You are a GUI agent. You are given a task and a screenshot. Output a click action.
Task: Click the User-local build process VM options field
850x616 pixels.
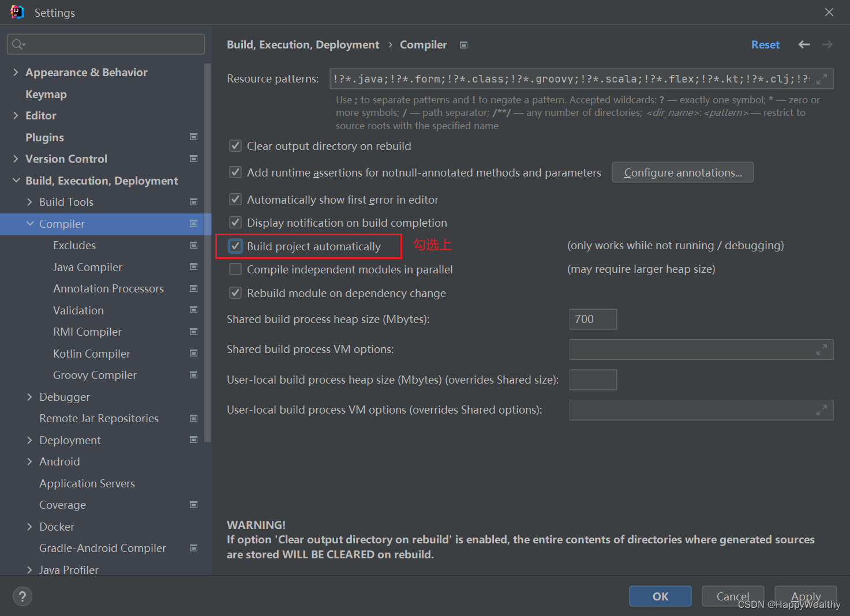pos(701,410)
